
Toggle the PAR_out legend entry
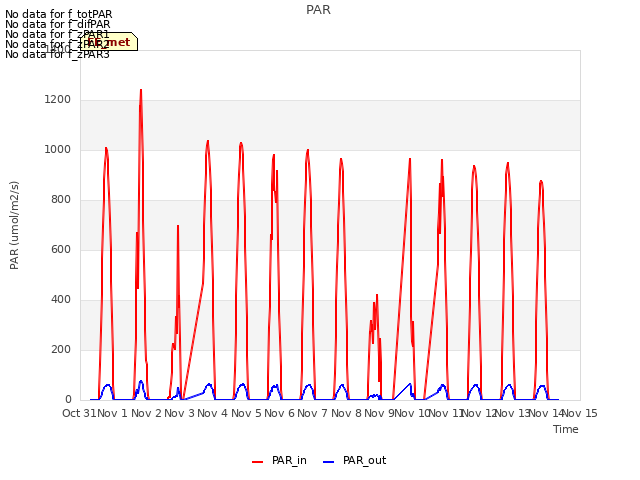tap(354, 460)
